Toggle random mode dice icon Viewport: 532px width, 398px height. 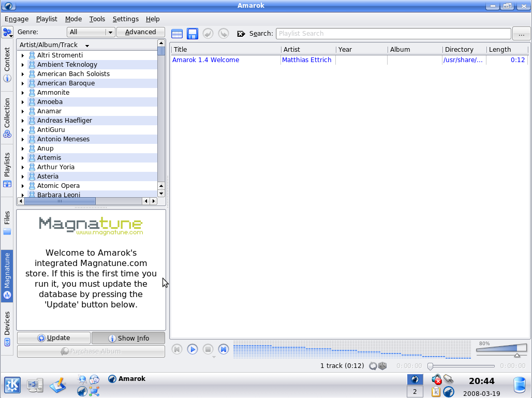click(x=383, y=366)
